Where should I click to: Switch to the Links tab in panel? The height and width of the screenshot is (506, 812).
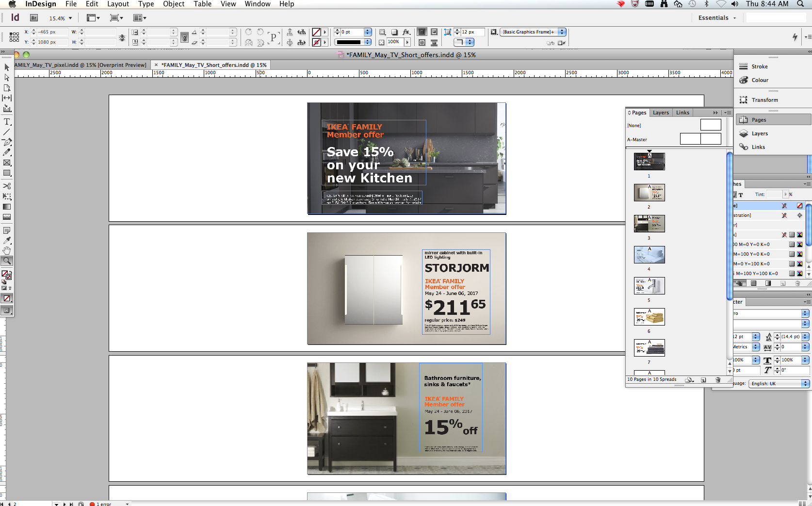(682, 113)
